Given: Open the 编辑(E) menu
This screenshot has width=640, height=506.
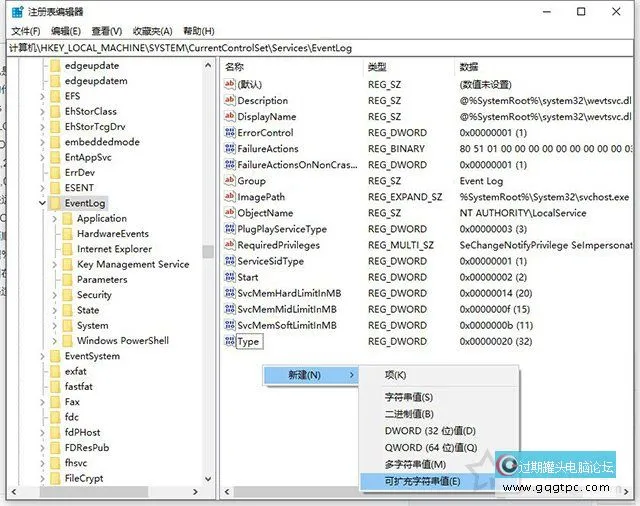Looking at the screenshot, I should [66, 31].
